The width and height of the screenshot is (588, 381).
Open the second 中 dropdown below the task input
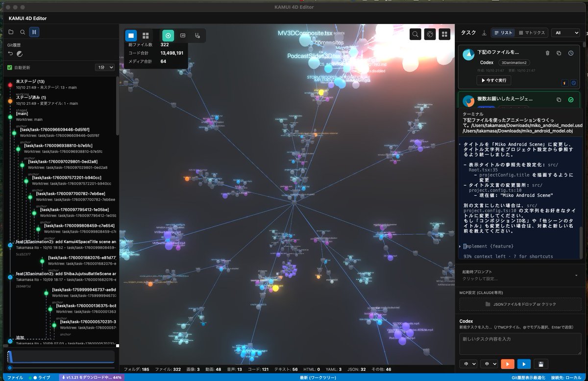click(x=490, y=364)
